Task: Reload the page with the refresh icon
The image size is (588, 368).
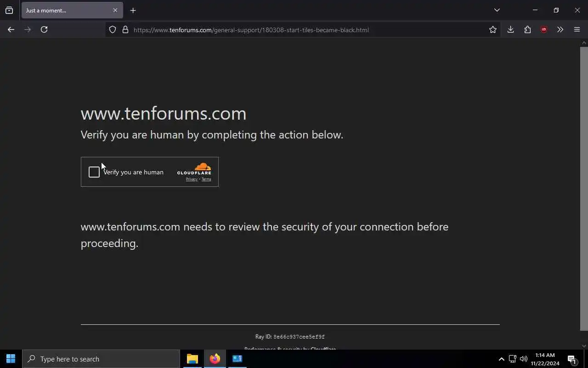Action: pos(44,29)
